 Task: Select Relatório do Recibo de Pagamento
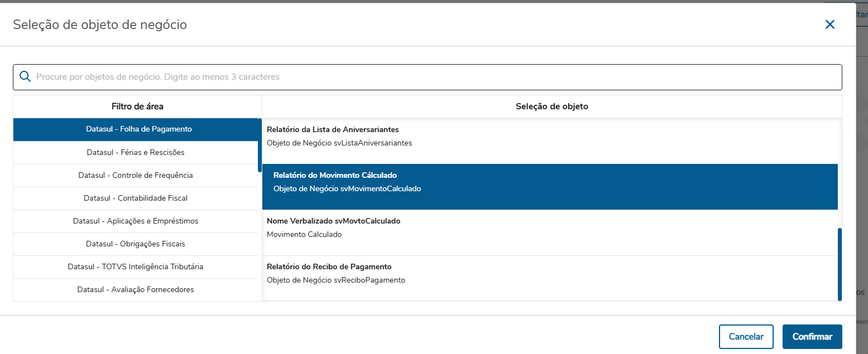pos(550,273)
